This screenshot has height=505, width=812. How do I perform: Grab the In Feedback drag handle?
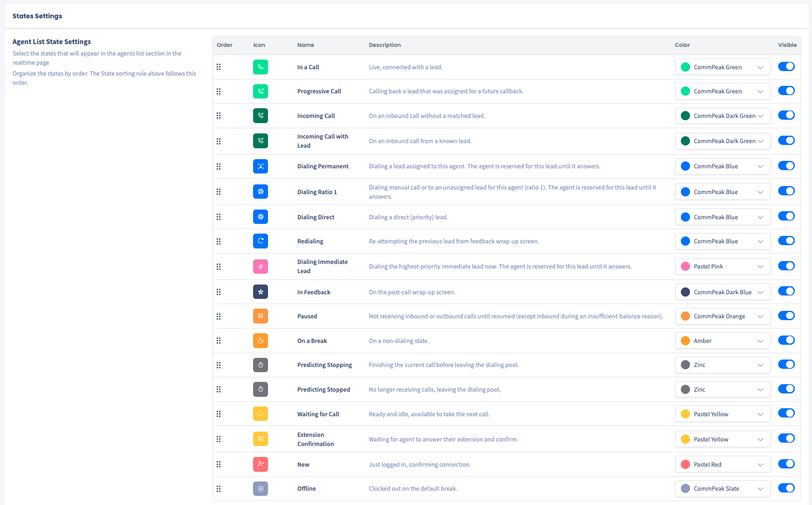point(219,292)
